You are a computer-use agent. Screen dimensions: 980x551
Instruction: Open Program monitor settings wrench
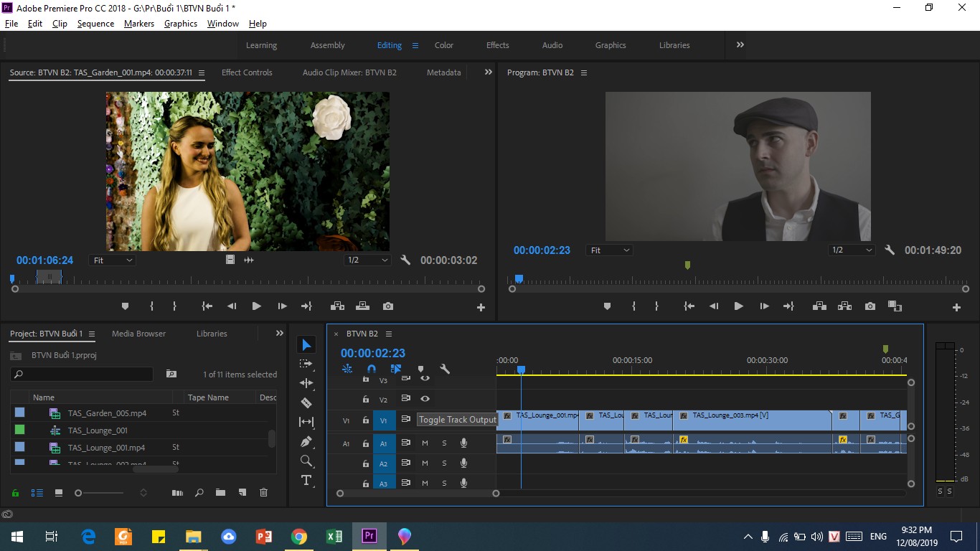click(890, 250)
